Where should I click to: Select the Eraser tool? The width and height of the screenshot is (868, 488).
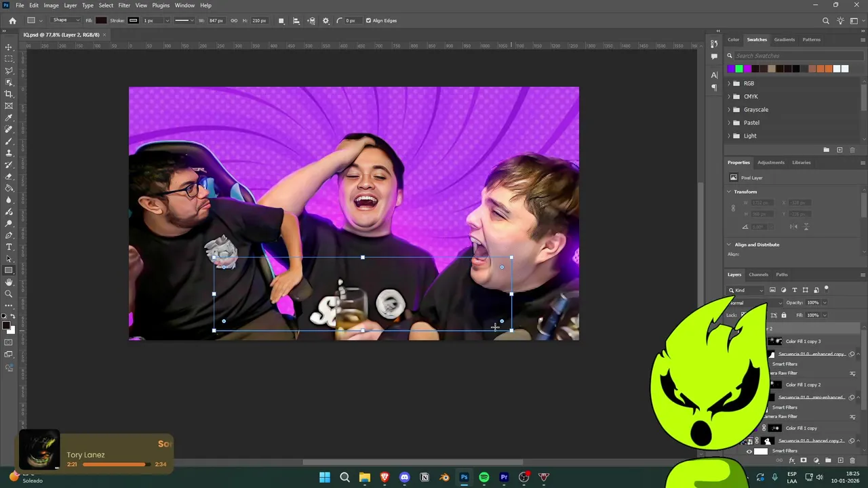tap(9, 176)
